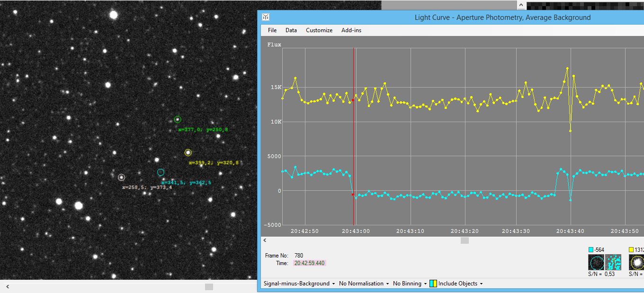Select the white aperture circle on the star
The height and width of the screenshot is (293, 644).
121,177
